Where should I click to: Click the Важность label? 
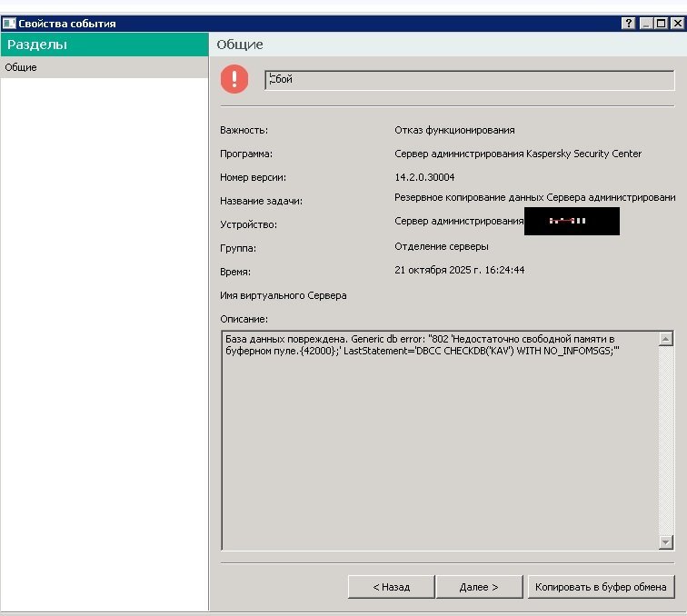pos(244,130)
